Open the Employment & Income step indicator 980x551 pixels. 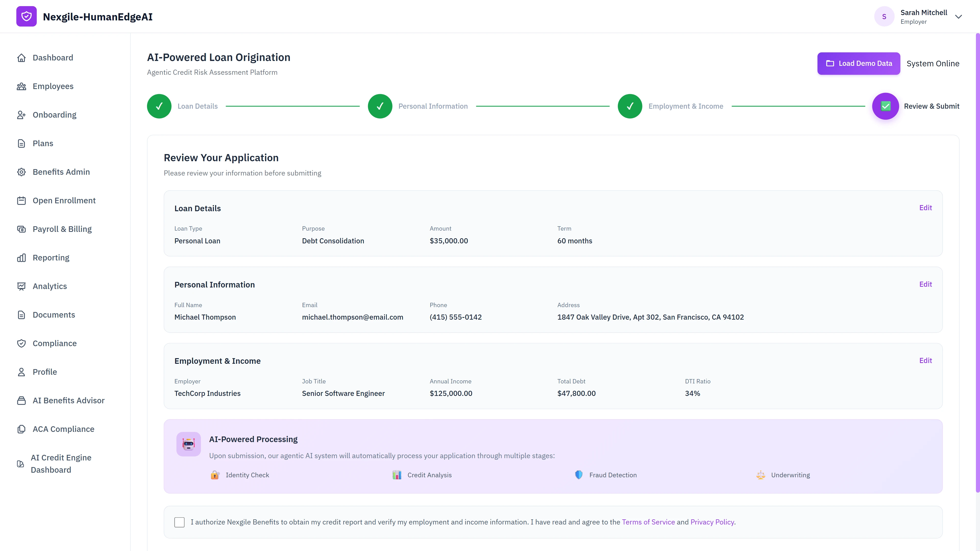coord(630,106)
